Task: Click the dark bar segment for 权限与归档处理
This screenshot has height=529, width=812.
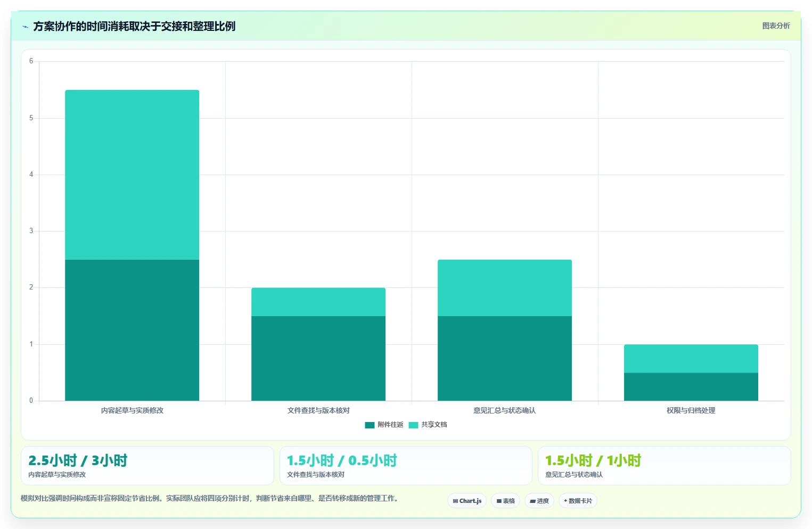Action: point(691,386)
